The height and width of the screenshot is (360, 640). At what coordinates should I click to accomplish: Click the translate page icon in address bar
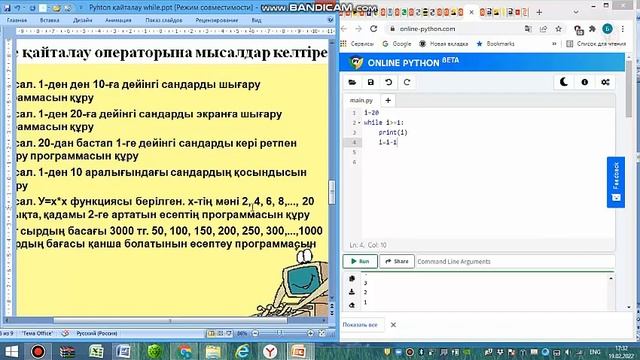(x=528, y=29)
